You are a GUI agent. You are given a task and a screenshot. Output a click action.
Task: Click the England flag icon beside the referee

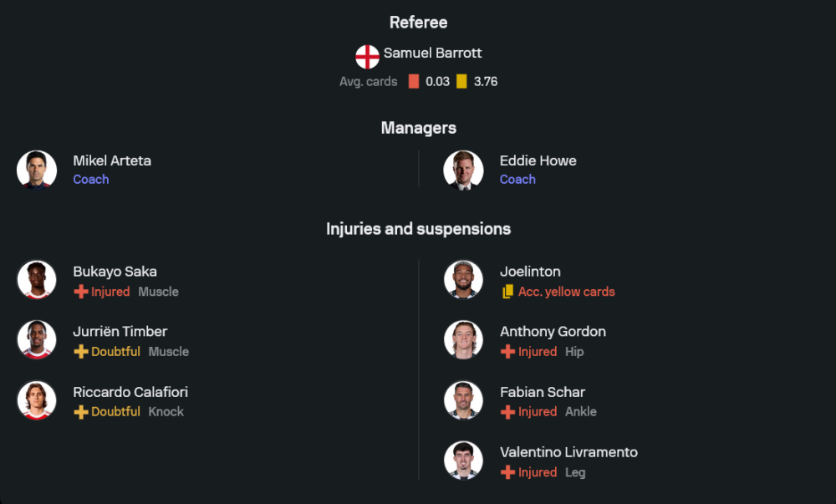pos(367,57)
